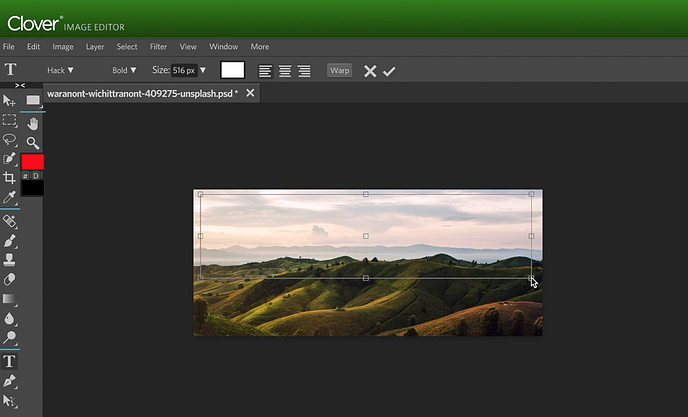The width and height of the screenshot is (688, 417).
Task: Close the waranont-wichittranont psd tab
Action: [x=250, y=93]
